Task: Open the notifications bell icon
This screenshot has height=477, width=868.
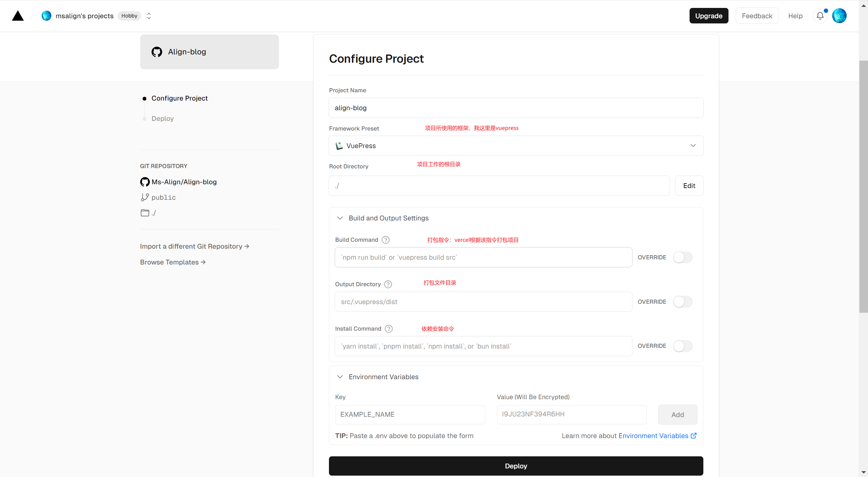Action: (x=820, y=16)
